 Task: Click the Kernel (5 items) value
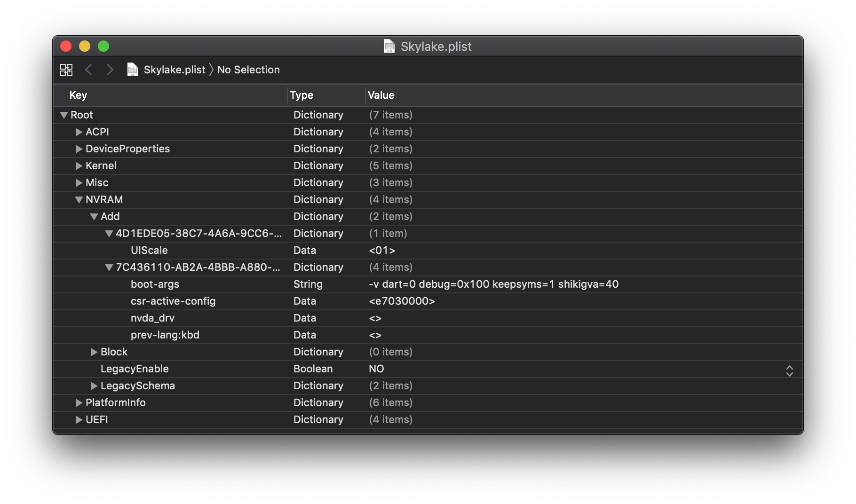[x=391, y=165]
